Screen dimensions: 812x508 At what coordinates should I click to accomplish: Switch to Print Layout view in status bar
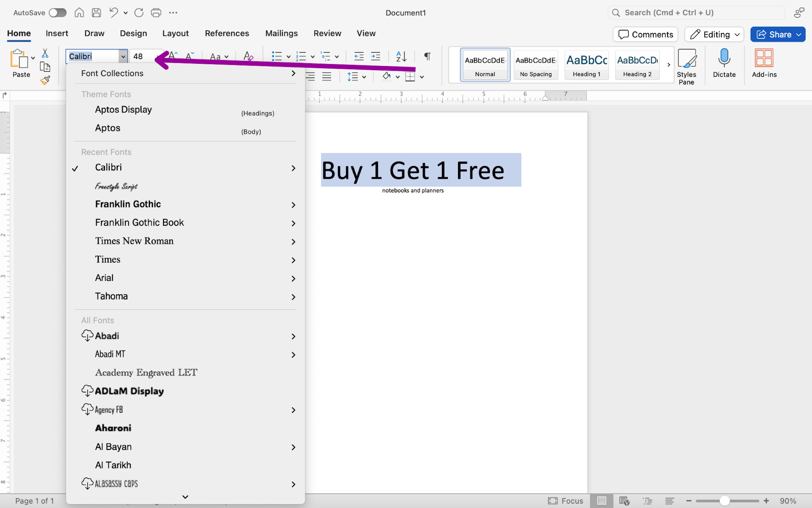click(x=601, y=501)
